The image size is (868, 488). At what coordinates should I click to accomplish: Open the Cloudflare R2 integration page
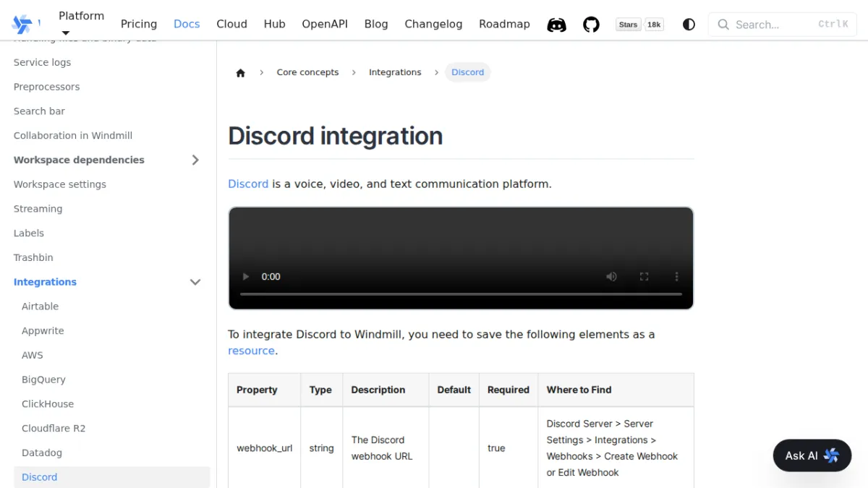click(x=54, y=429)
